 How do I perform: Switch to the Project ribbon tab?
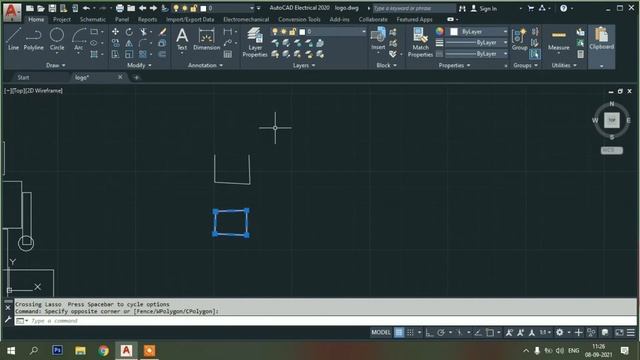coord(62,19)
